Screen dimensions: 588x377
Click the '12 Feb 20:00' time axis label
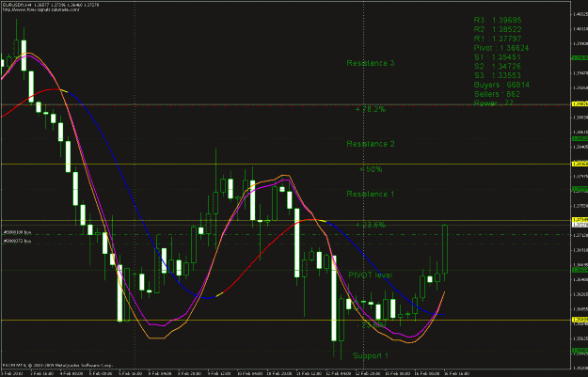click(x=367, y=373)
